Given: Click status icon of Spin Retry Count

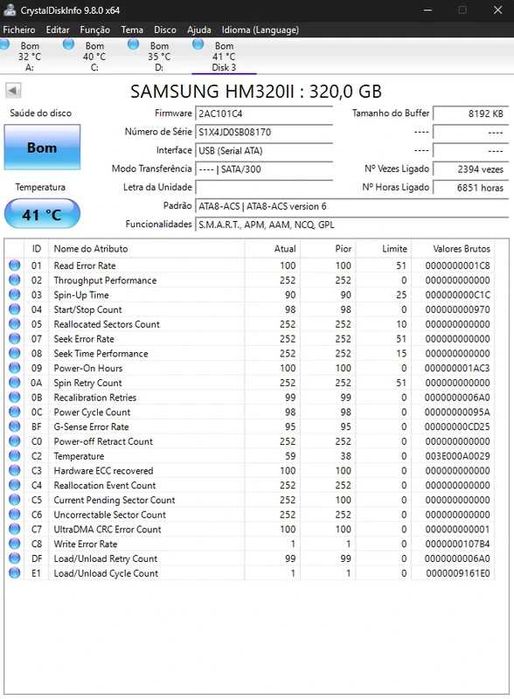Looking at the screenshot, I should coord(14,382).
